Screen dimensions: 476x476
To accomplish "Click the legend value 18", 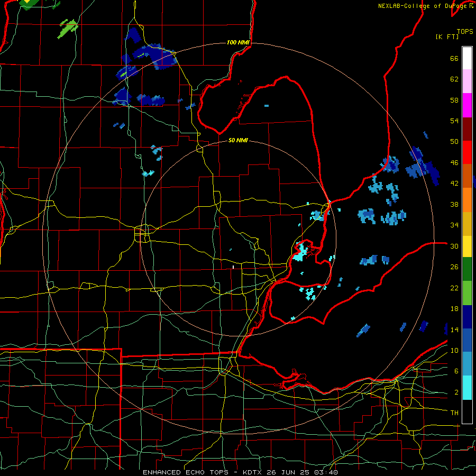I will (x=454, y=309).
